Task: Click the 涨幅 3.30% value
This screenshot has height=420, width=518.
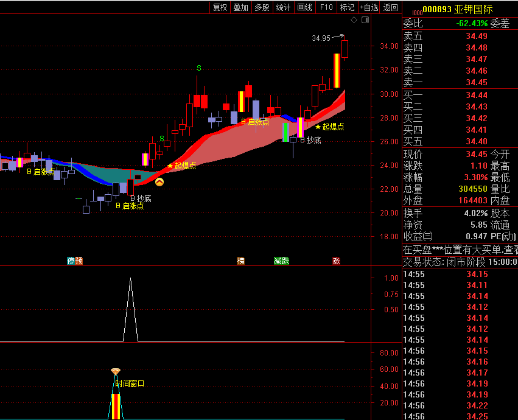Action: pos(476,178)
